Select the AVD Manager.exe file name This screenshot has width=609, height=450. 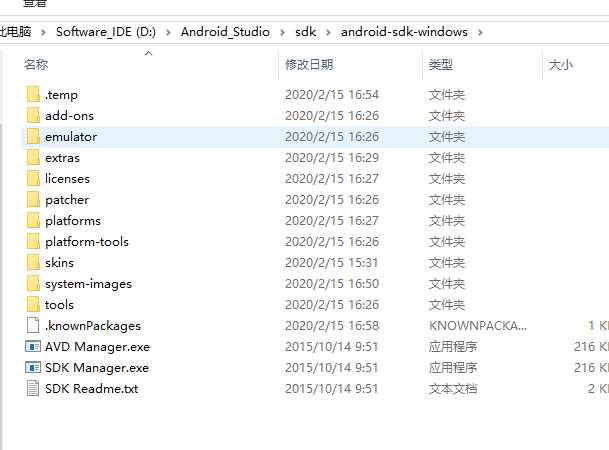(x=97, y=347)
